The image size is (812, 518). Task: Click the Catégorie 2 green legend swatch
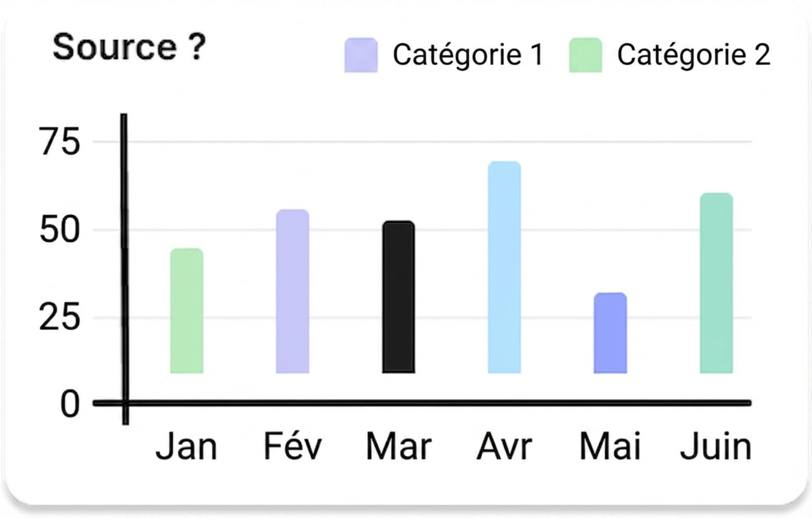click(x=585, y=55)
